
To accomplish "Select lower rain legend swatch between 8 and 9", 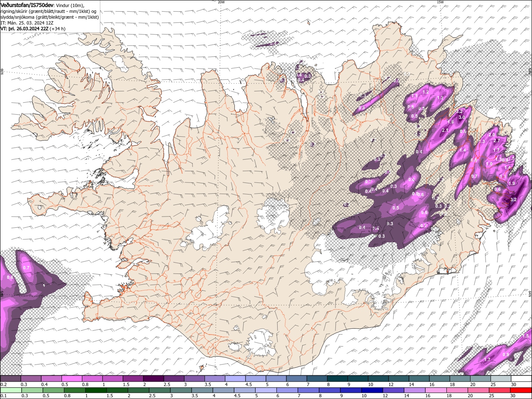I will 330,390.
